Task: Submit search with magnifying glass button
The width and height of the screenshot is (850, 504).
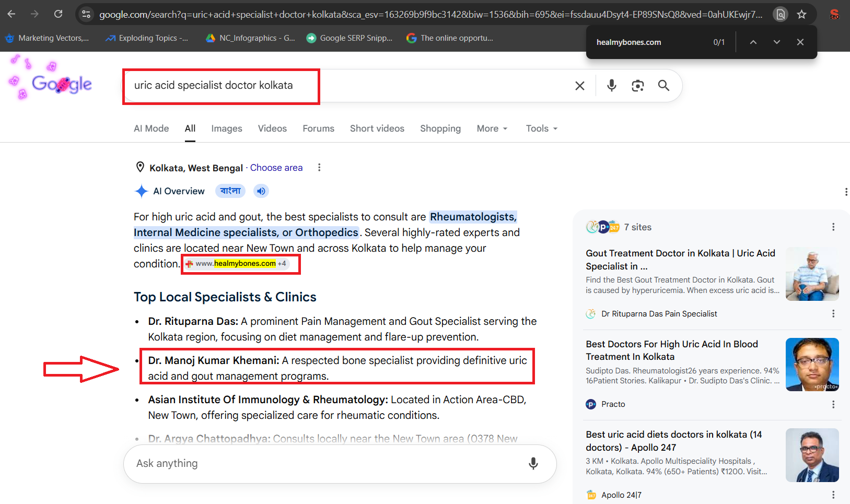Action: point(663,86)
